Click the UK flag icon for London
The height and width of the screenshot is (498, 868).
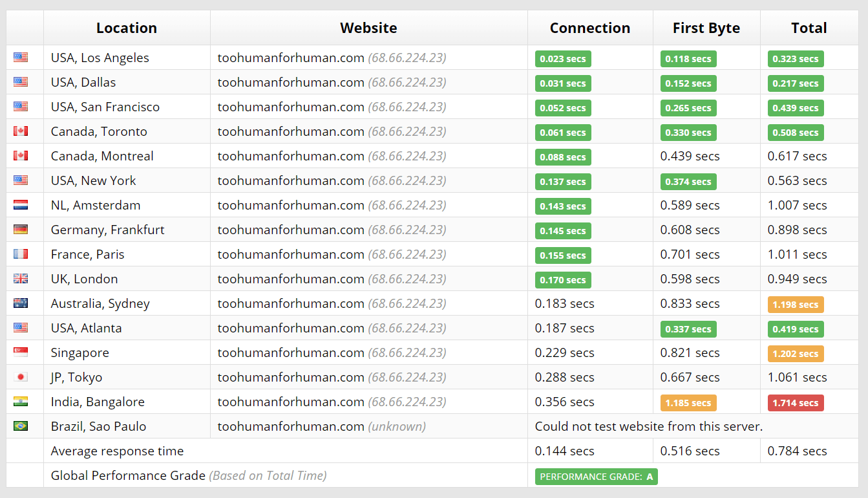pyautogui.click(x=21, y=279)
